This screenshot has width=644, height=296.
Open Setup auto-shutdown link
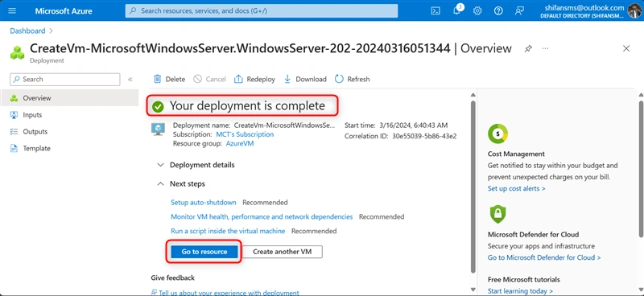pos(204,203)
